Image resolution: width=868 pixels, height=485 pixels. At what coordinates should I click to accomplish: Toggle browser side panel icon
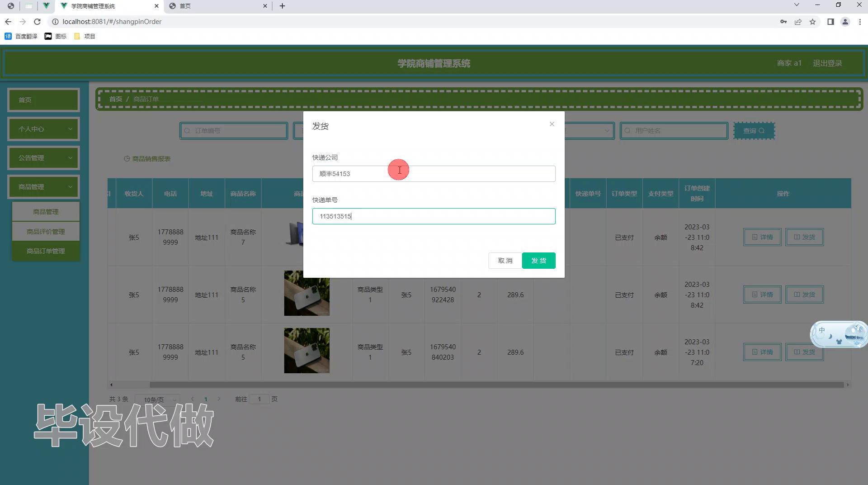point(830,22)
